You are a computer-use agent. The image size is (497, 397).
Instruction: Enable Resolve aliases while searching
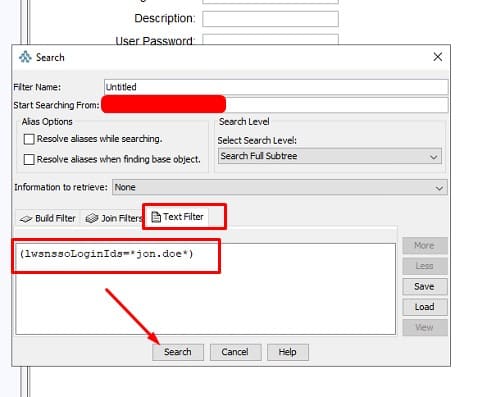[29, 139]
